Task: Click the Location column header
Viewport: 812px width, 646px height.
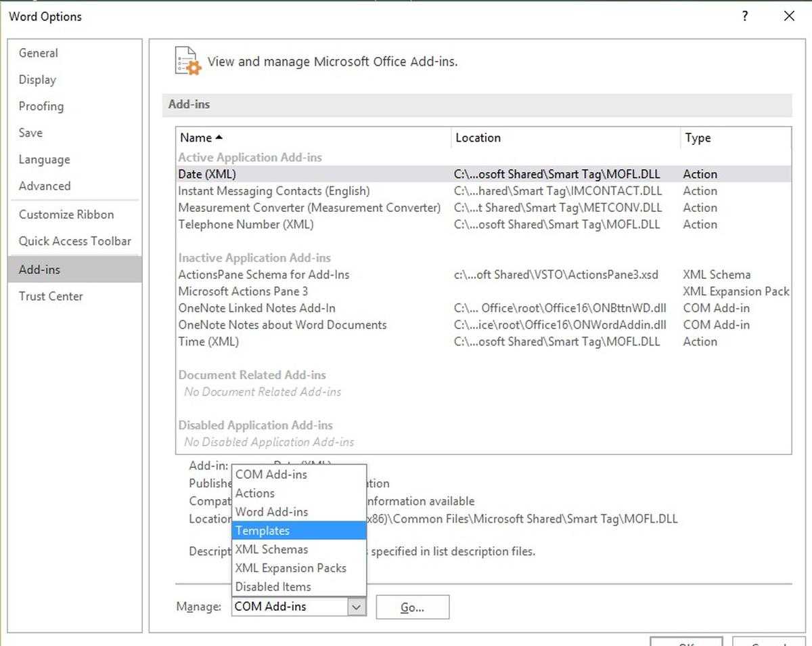Action: click(478, 137)
